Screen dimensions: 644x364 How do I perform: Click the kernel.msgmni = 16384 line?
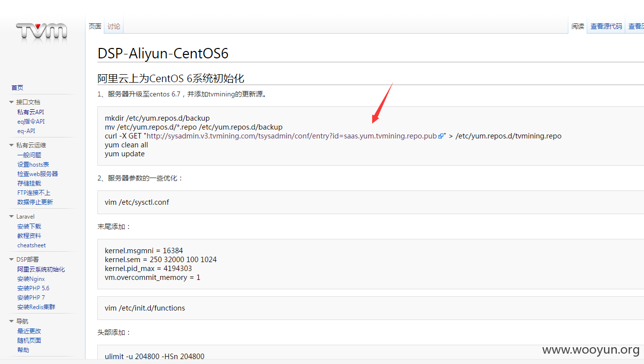tap(144, 251)
